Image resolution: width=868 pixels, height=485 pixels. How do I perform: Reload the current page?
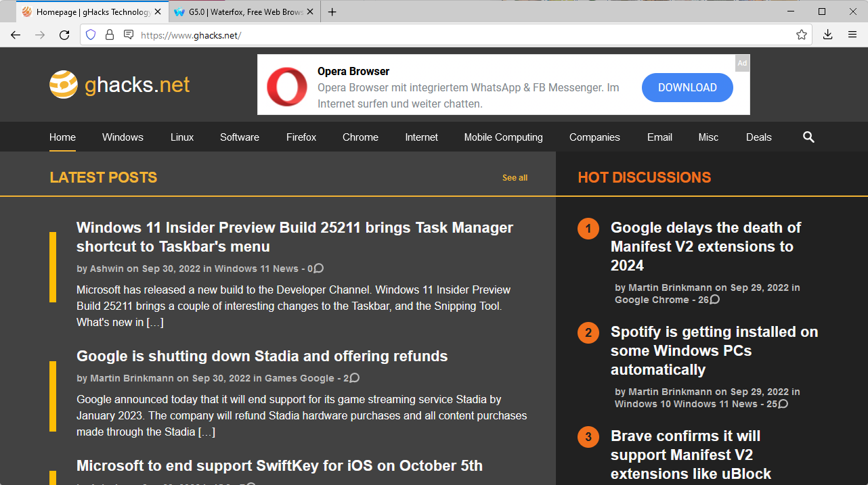64,35
